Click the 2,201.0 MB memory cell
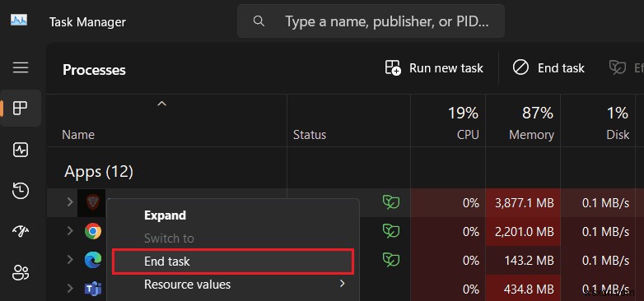 (523, 232)
